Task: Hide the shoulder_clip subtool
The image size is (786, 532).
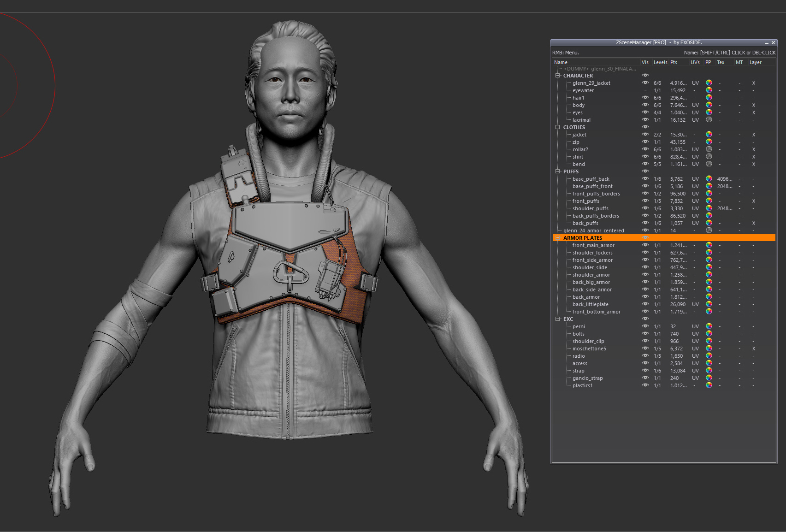Action: click(x=645, y=341)
